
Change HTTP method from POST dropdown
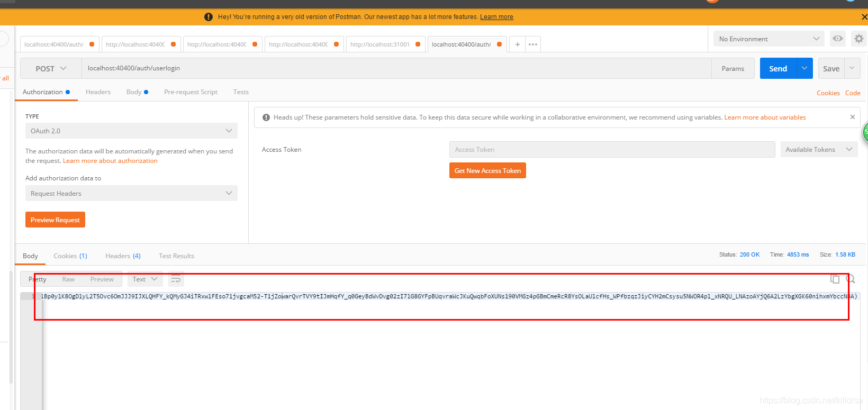(51, 68)
